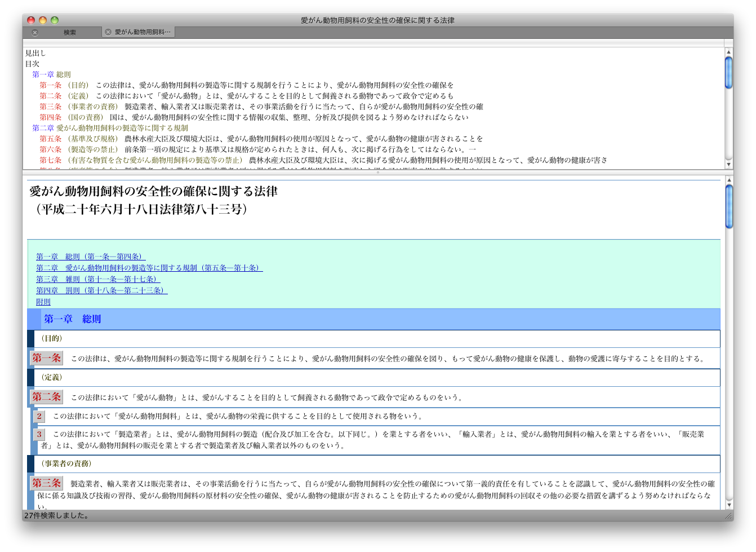Click the upper pane scroll-down arrow
The height and width of the screenshot is (552, 756).
pos(728,165)
